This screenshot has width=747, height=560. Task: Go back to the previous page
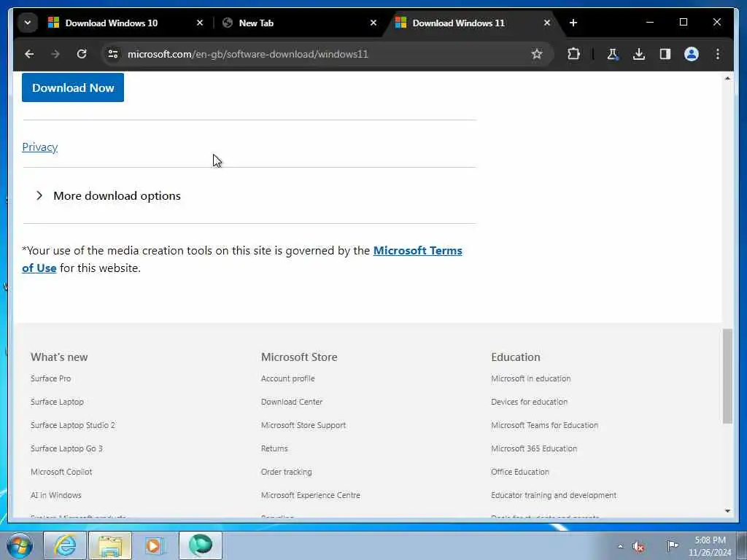[x=29, y=54]
